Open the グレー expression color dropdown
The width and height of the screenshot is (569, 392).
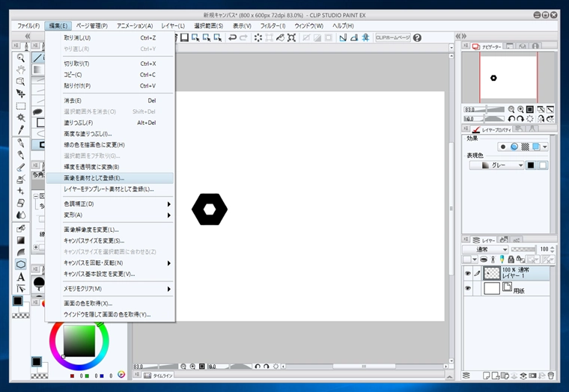coord(496,165)
